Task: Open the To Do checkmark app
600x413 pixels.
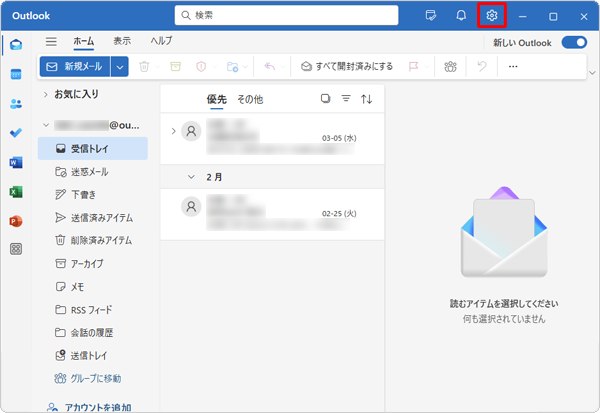Action: click(16, 133)
